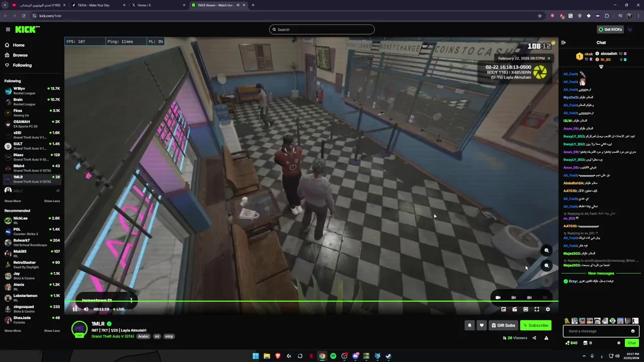Collapse the chat panel
The image size is (644, 362).
tap(563, 43)
